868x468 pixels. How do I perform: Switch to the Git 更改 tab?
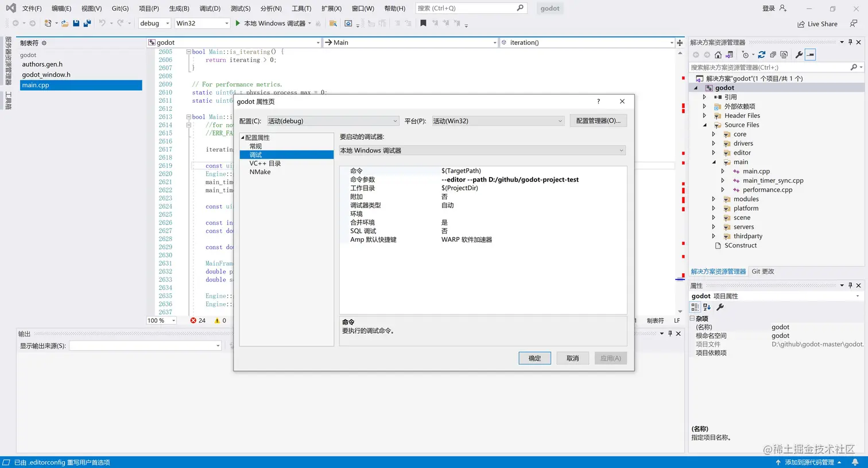coord(763,272)
